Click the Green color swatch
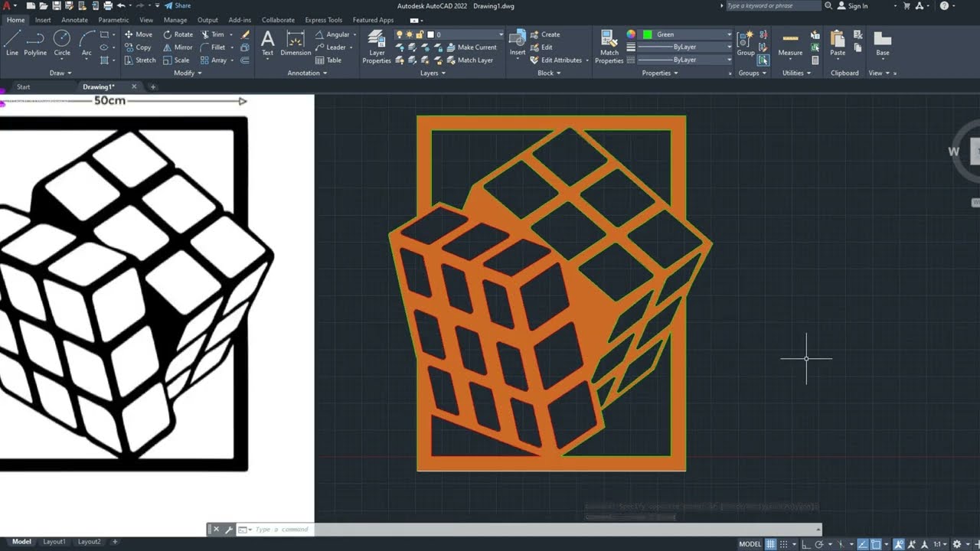The height and width of the screenshot is (551, 980). click(647, 34)
